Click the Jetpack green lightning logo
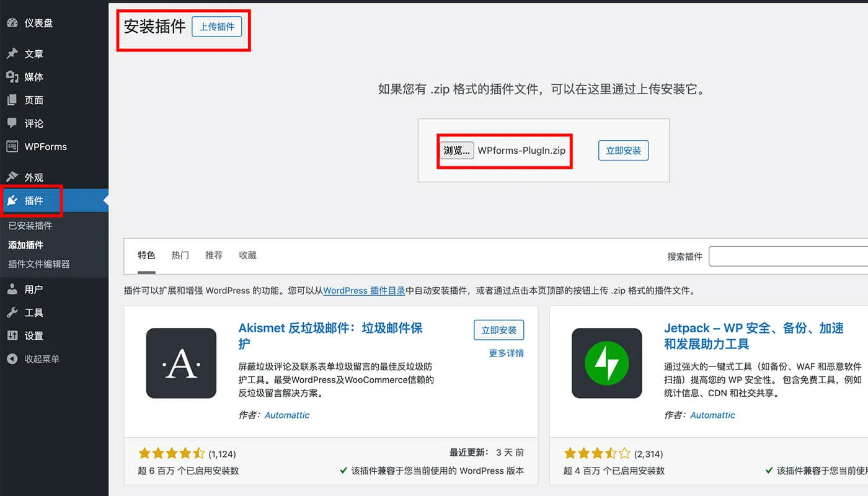868x496 pixels. coord(606,363)
